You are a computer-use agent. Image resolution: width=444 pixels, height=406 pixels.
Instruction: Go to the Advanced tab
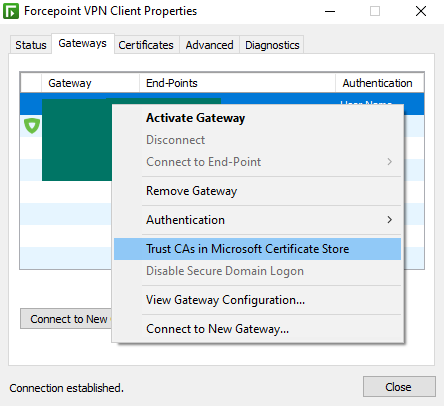tap(209, 45)
